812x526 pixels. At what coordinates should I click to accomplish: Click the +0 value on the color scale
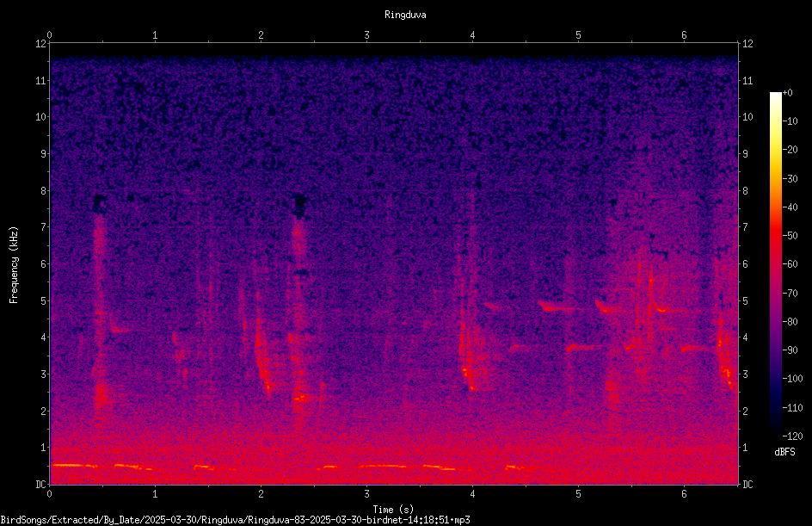point(788,93)
